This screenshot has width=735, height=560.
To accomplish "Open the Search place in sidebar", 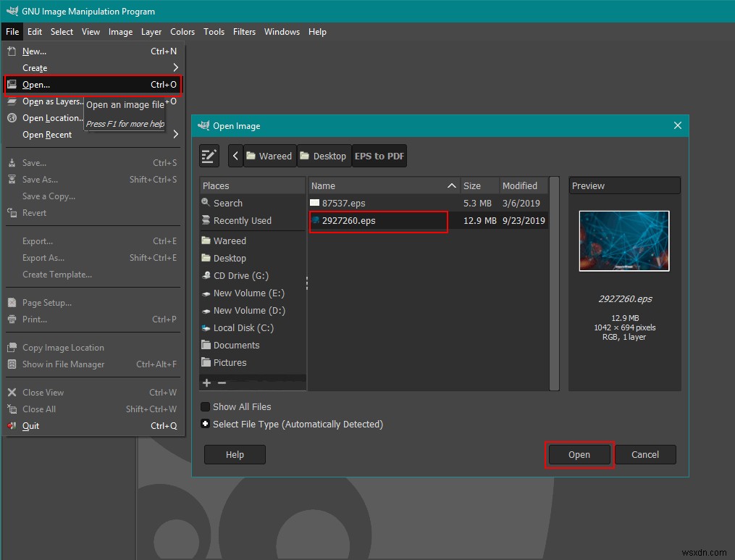I will coord(227,204).
